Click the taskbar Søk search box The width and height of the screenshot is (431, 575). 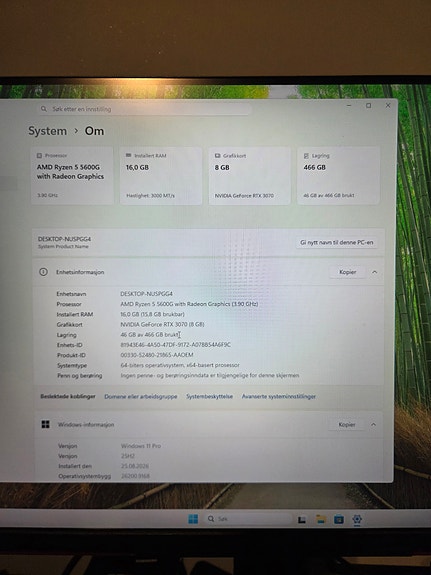click(248, 519)
